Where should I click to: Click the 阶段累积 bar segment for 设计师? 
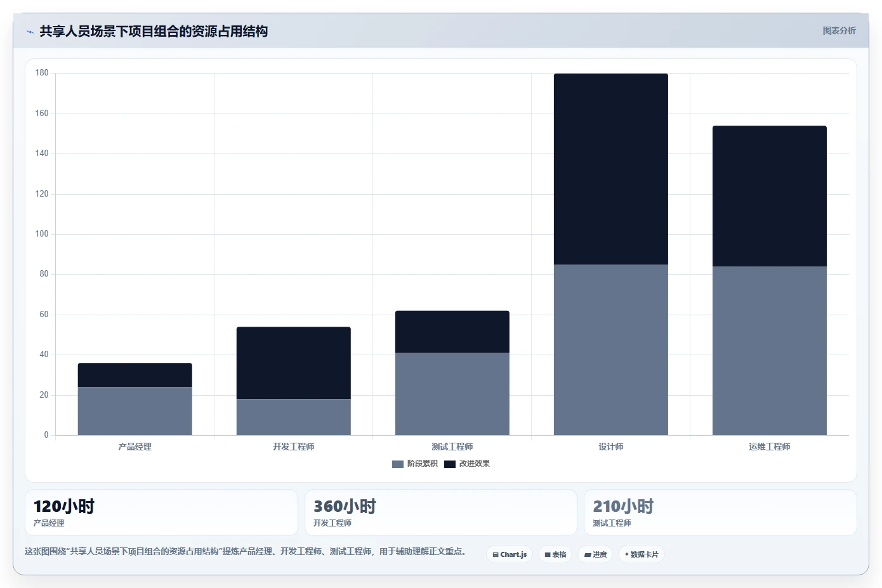(611, 350)
